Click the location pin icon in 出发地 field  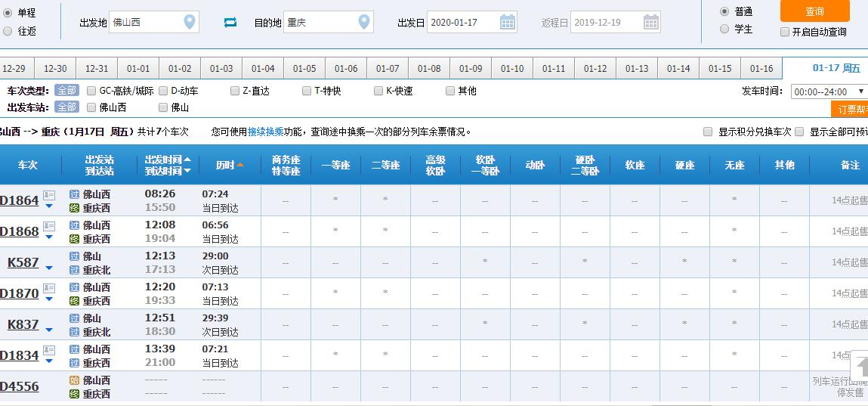pyautogui.click(x=190, y=23)
